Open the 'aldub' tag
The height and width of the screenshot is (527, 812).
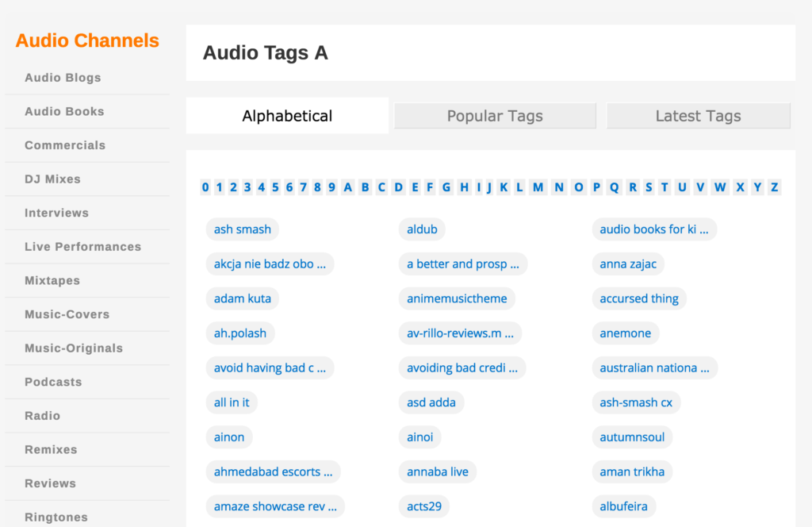422,229
